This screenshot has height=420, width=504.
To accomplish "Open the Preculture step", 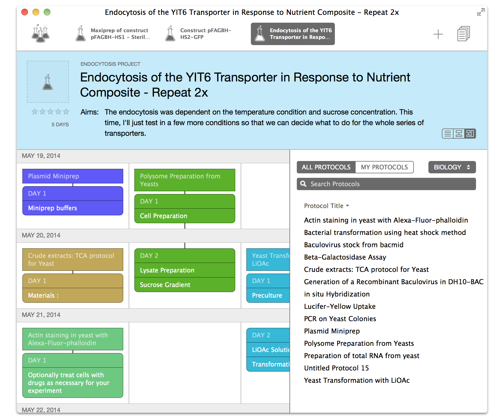I will pyautogui.click(x=268, y=295).
